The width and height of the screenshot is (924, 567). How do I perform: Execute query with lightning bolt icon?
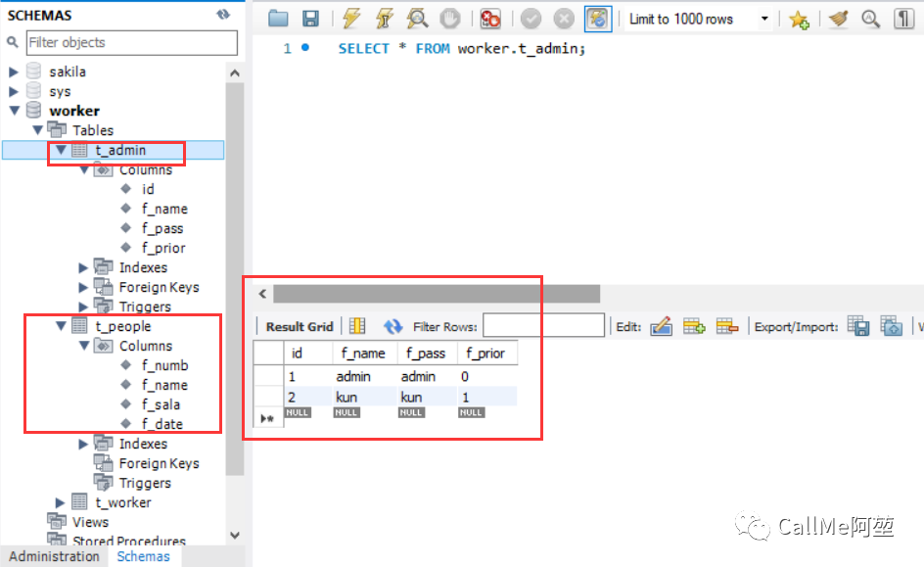351,19
